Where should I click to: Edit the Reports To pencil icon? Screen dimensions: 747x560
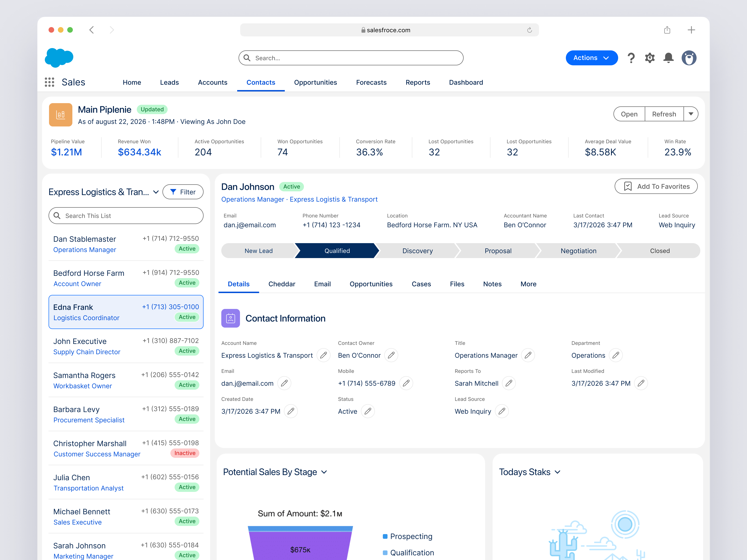pyautogui.click(x=509, y=383)
